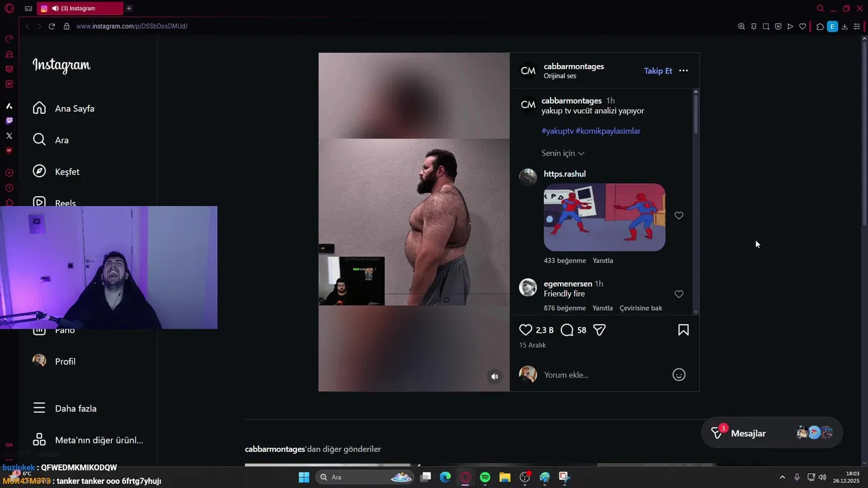868x488 pixels.
Task: Open the Windows Start menu
Action: 304,477
